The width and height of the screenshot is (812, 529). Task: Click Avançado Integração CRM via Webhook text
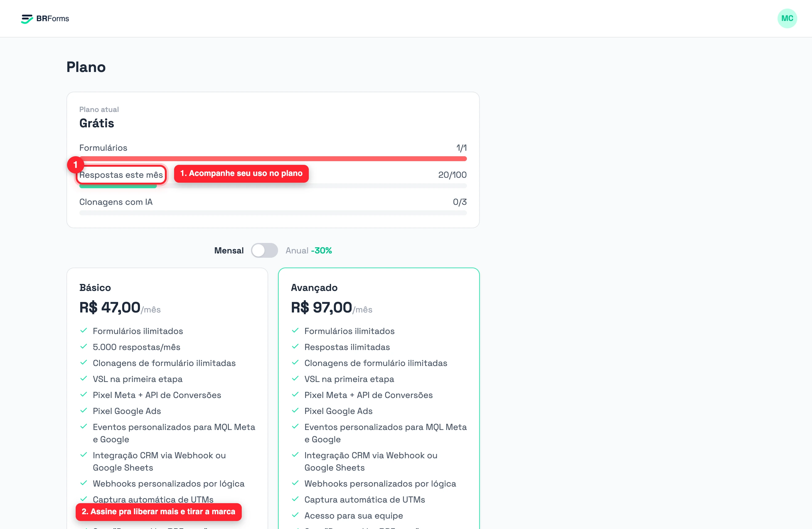tap(371, 461)
